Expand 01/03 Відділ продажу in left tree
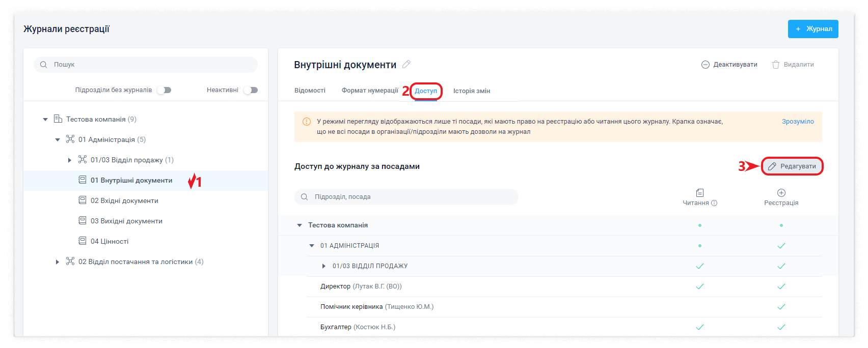 pyautogui.click(x=70, y=160)
